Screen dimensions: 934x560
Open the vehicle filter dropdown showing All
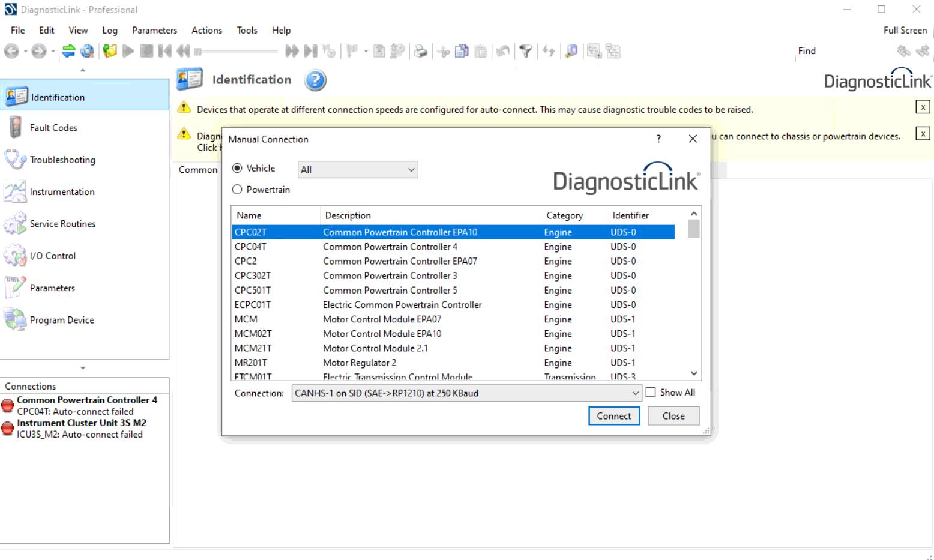[358, 170]
